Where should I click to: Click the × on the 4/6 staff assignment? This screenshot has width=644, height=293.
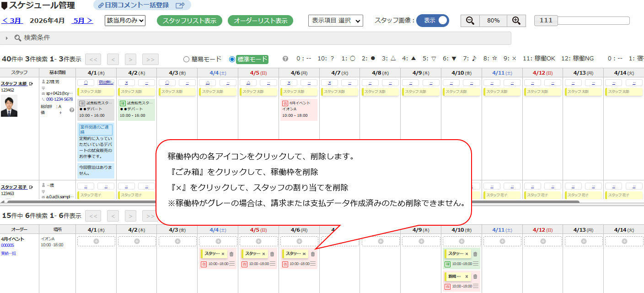click(304, 254)
